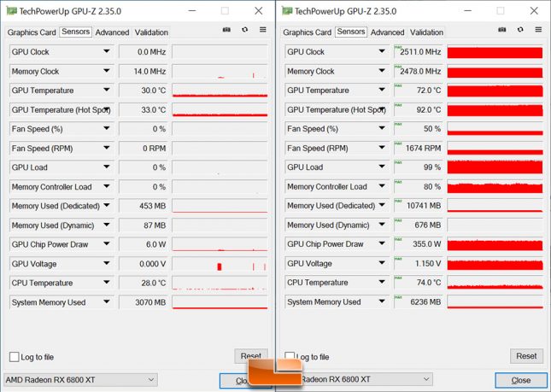Open the Validation tab in left window

tap(151, 32)
